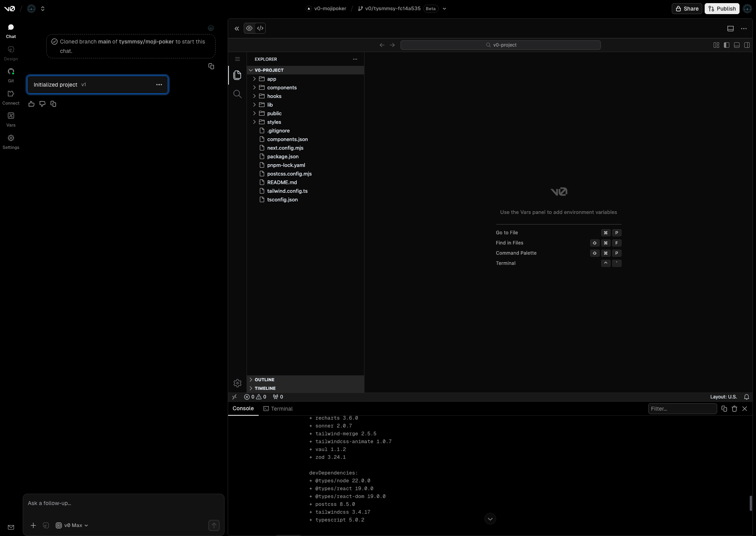Clear console with the trash icon
The image size is (756, 536).
pyautogui.click(x=734, y=409)
